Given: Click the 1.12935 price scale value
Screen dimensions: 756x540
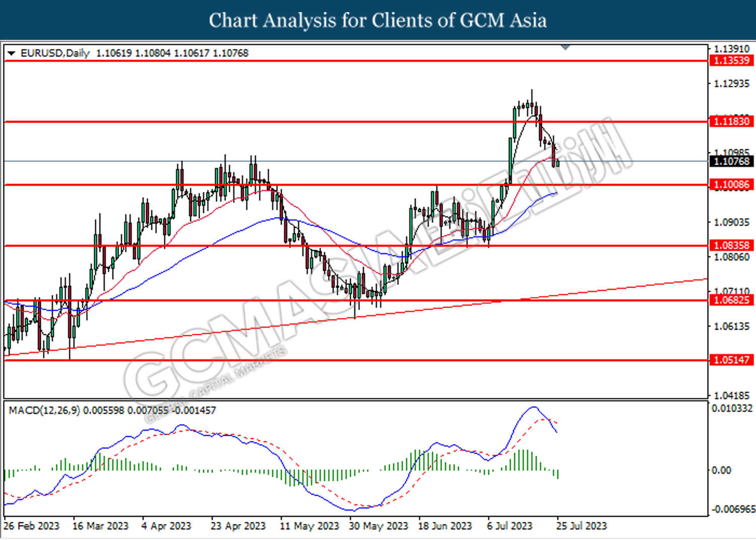Looking at the screenshot, I should [x=732, y=84].
